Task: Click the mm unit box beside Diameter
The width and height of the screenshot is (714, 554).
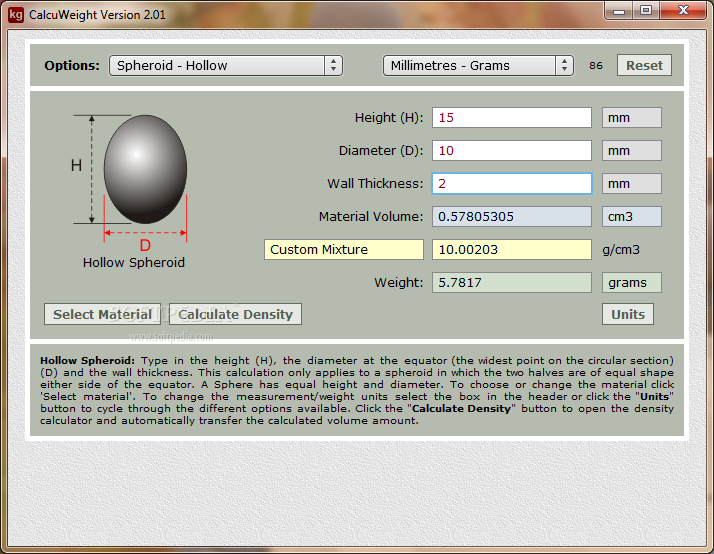Action: 632,151
